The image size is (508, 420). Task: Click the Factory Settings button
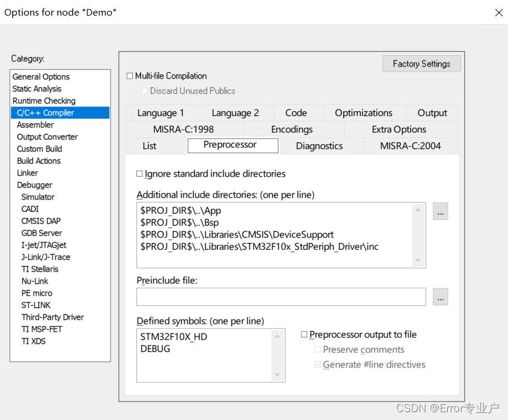click(421, 64)
